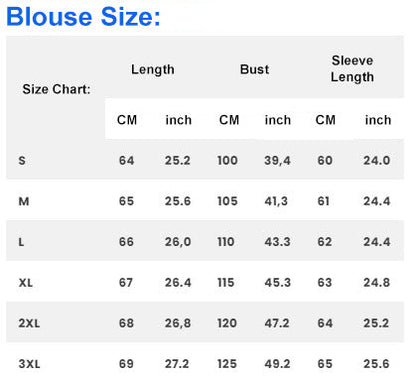Viewport: 416px width, 377px height.
Task: Click the 24.8 sleeve inch value
Action: coord(377,283)
